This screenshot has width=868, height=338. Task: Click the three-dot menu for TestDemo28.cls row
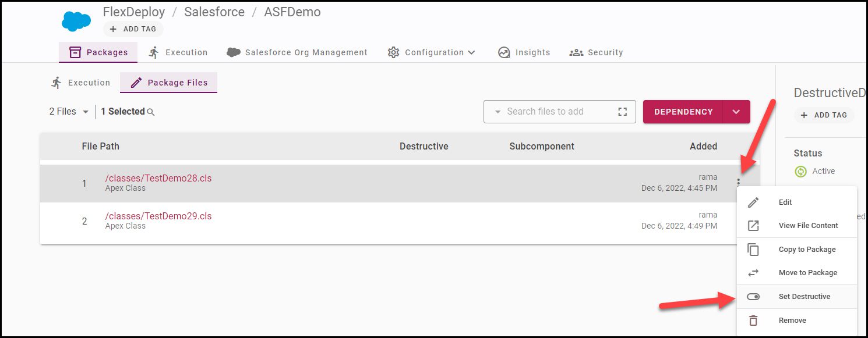(739, 183)
